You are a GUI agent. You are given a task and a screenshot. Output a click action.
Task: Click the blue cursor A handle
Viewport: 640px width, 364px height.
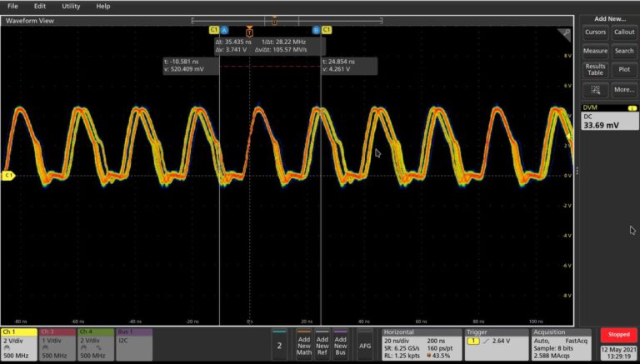point(225,30)
